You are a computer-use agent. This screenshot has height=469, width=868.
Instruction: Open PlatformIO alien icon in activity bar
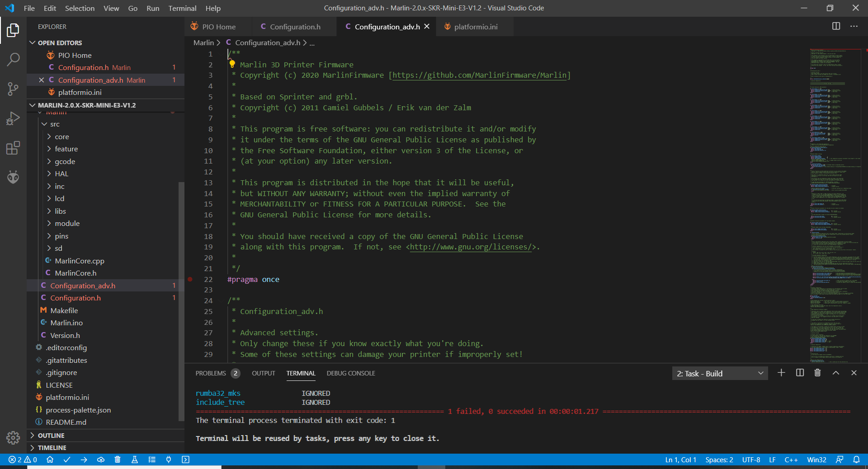(x=13, y=177)
